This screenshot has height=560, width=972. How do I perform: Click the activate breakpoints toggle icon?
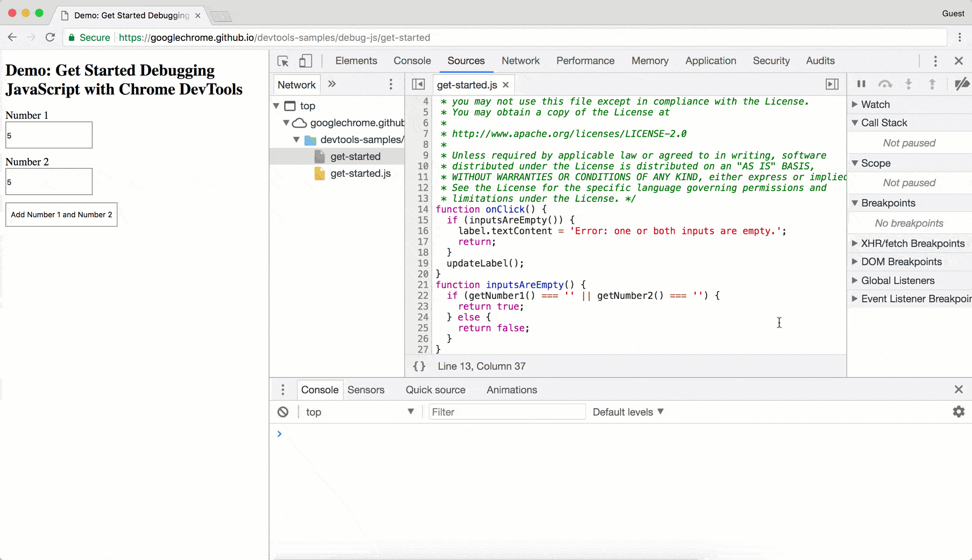pos(962,85)
